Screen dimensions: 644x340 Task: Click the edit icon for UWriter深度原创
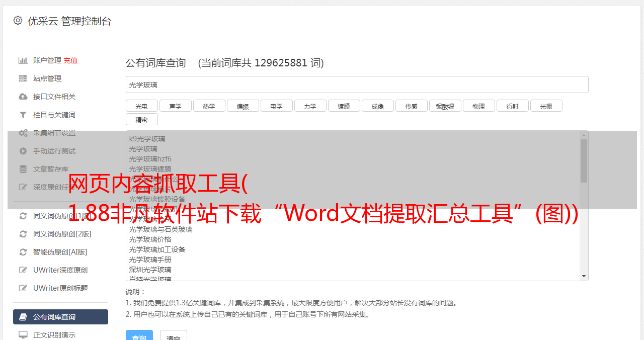click(23, 270)
